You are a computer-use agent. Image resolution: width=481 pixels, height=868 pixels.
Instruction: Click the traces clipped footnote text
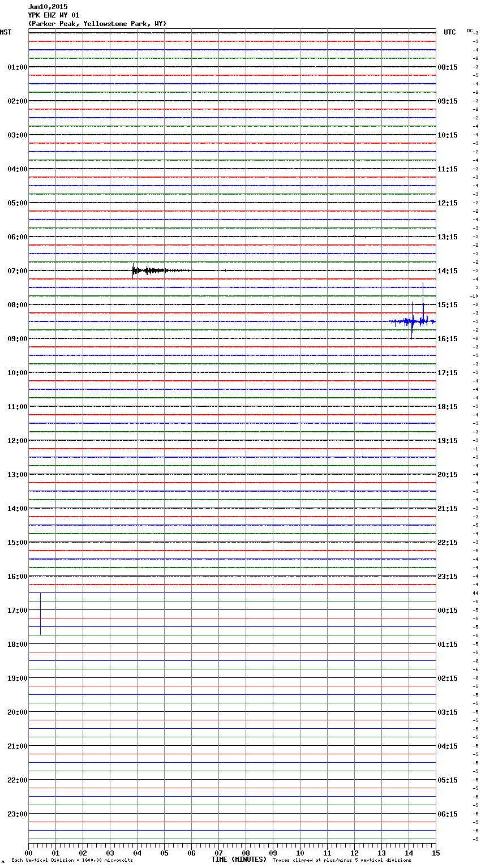pyautogui.click(x=342, y=860)
